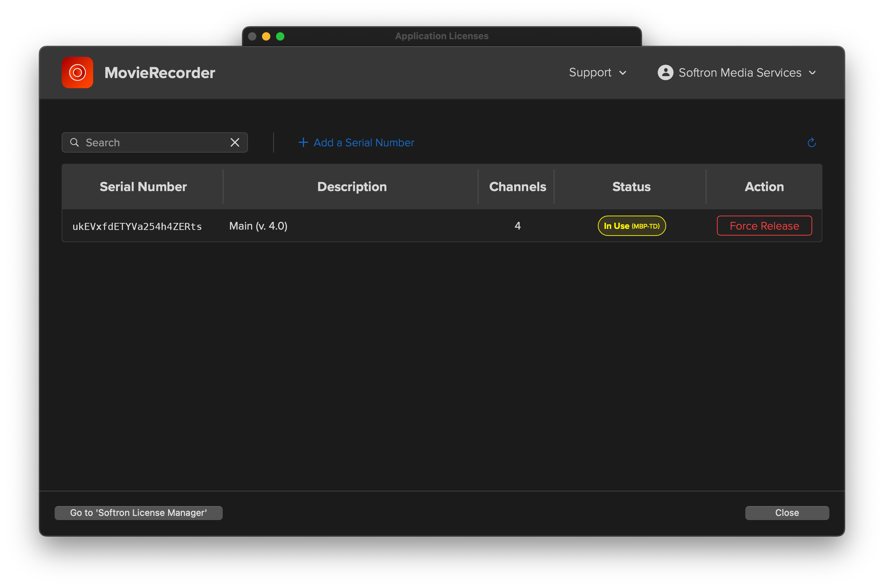Click Force Release for the Main license
The height and width of the screenshot is (588, 884).
click(764, 226)
